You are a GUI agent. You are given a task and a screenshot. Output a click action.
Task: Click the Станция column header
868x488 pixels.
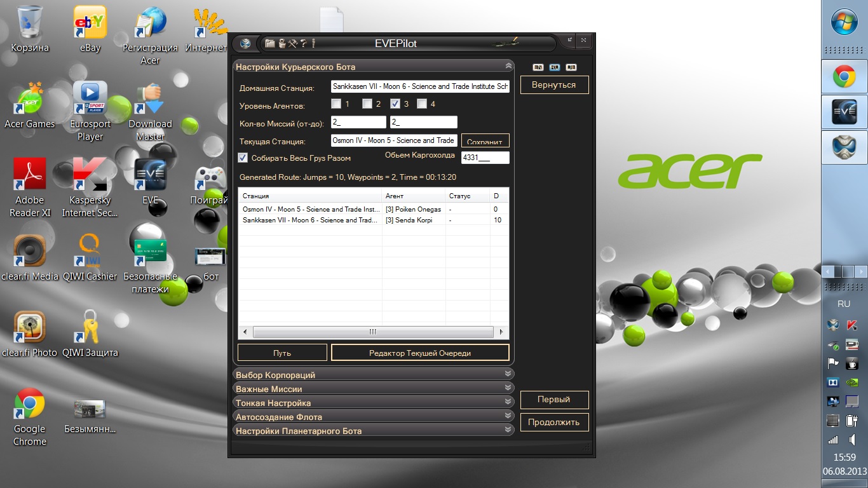point(310,196)
